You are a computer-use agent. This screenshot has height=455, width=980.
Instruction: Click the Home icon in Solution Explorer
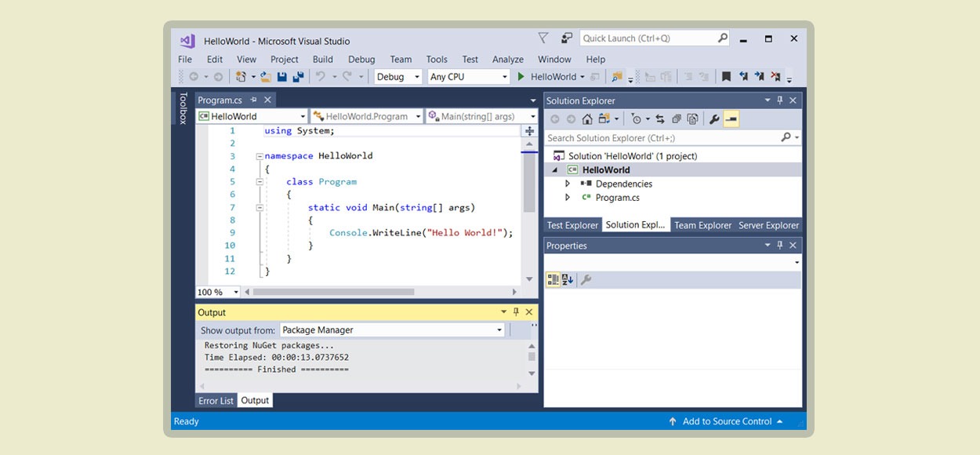tap(587, 119)
